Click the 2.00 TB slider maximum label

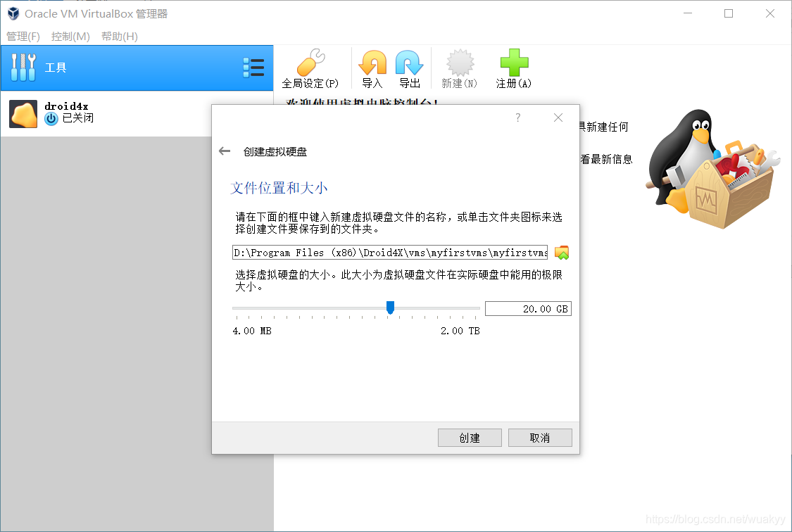[460, 331]
